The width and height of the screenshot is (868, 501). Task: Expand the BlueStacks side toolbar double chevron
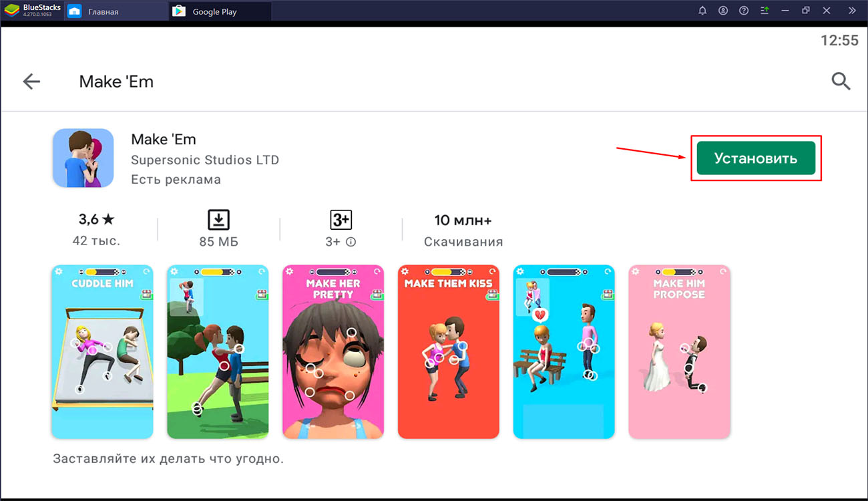pos(851,11)
